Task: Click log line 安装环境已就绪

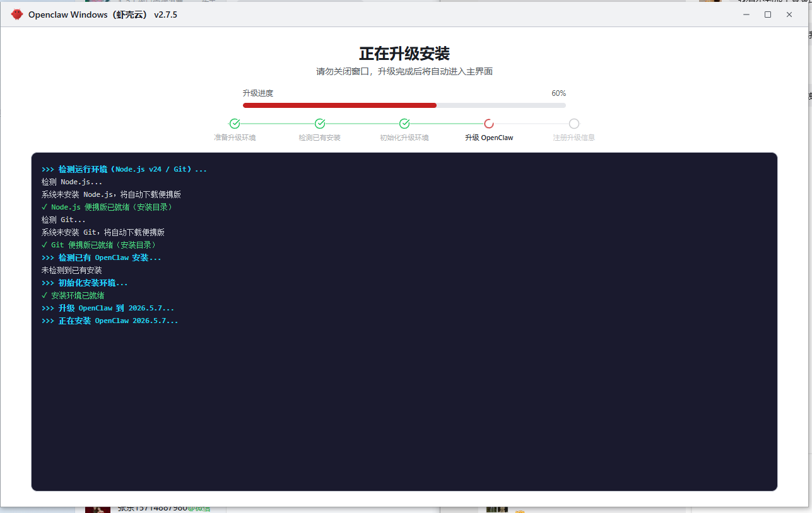Action: pyautogui.click(x=73, y=295)
